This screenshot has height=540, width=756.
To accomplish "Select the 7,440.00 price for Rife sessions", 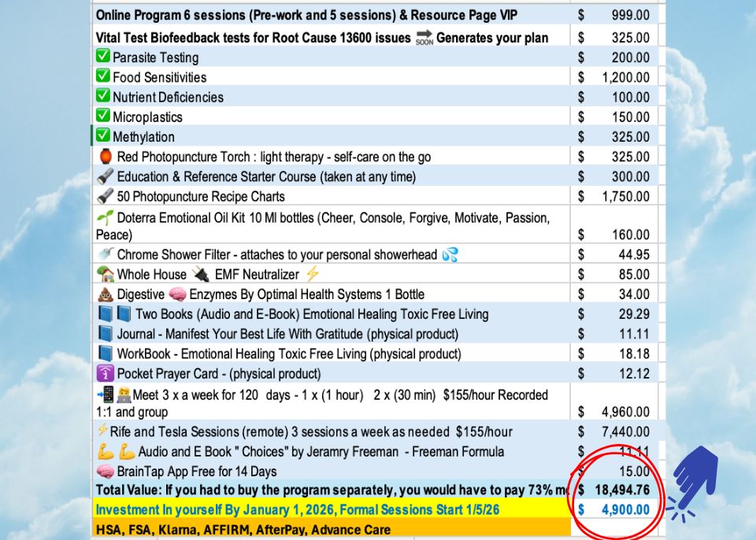I will [x=625, y=431].
